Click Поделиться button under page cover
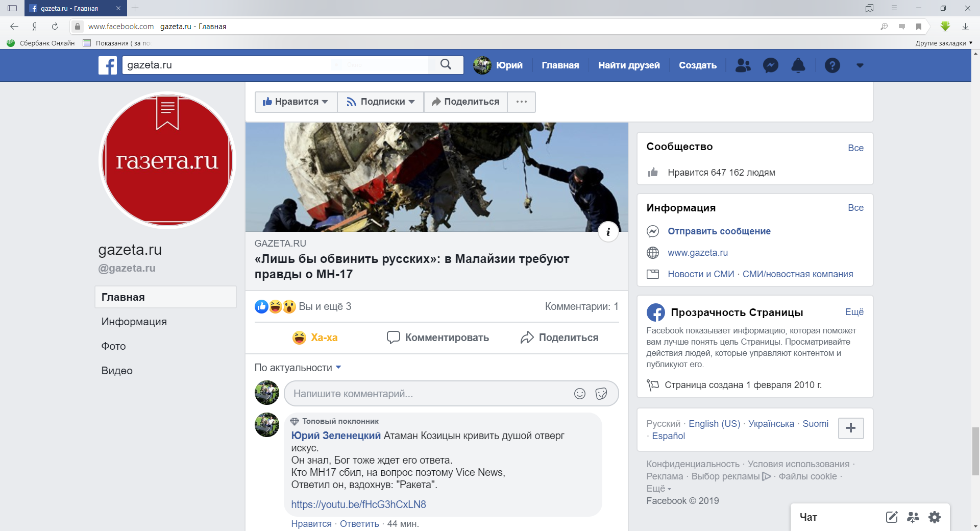Image resolution: width=980 pixels, height=531 pixels. click(x=465, y=102)
